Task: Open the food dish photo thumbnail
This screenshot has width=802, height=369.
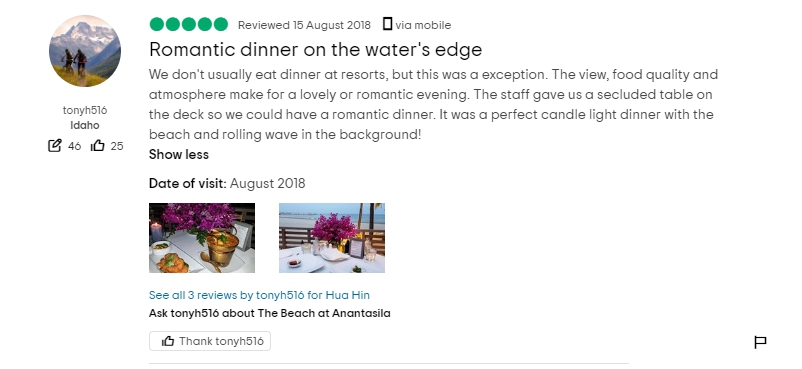Action: [x=202, y=238]
